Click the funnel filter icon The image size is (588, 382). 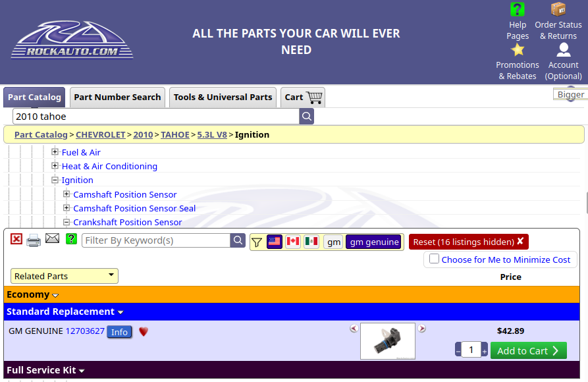point(257,242)
